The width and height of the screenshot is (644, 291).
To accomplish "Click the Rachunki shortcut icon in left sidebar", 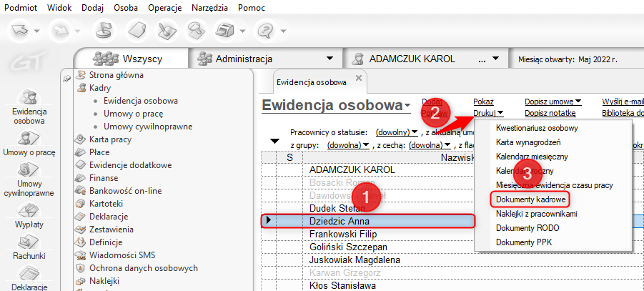I will point(29,241).
